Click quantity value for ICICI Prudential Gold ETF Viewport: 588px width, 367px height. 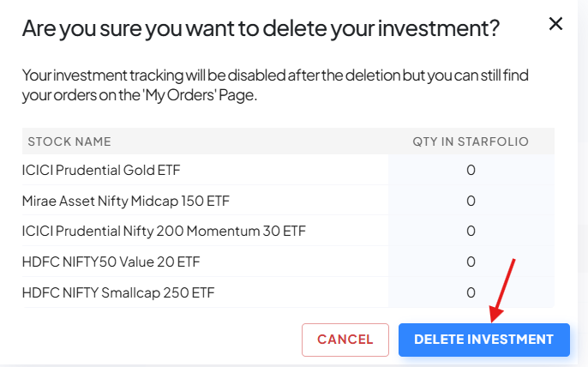[x=471, y=170]
